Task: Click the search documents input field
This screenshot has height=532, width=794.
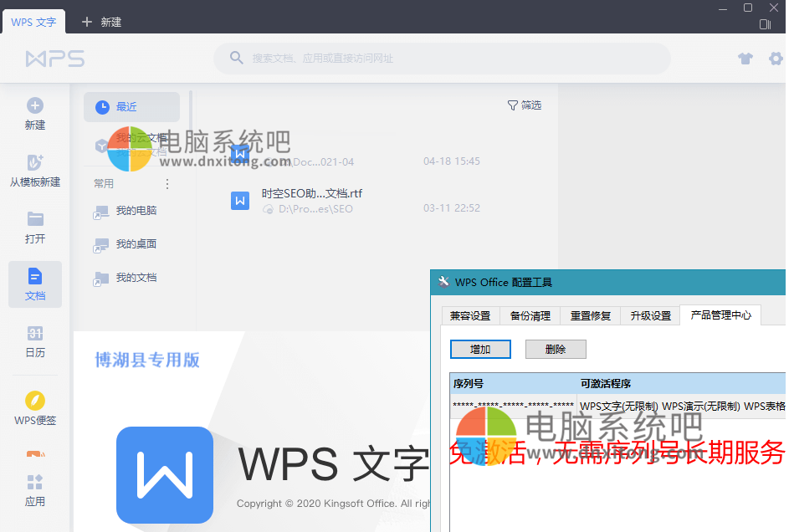Action: click(442, 59)
